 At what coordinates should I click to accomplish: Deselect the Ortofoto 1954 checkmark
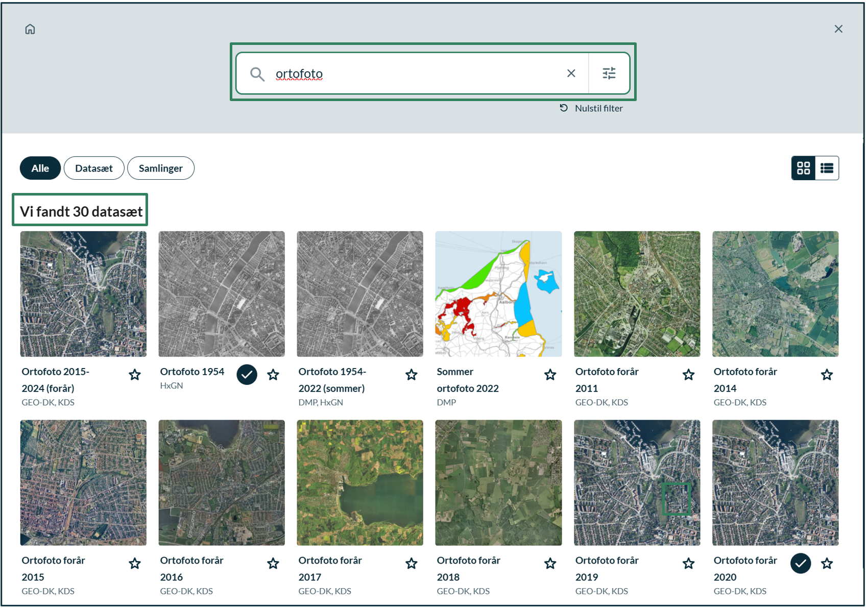pyautogui.click(x=247, y=375)
